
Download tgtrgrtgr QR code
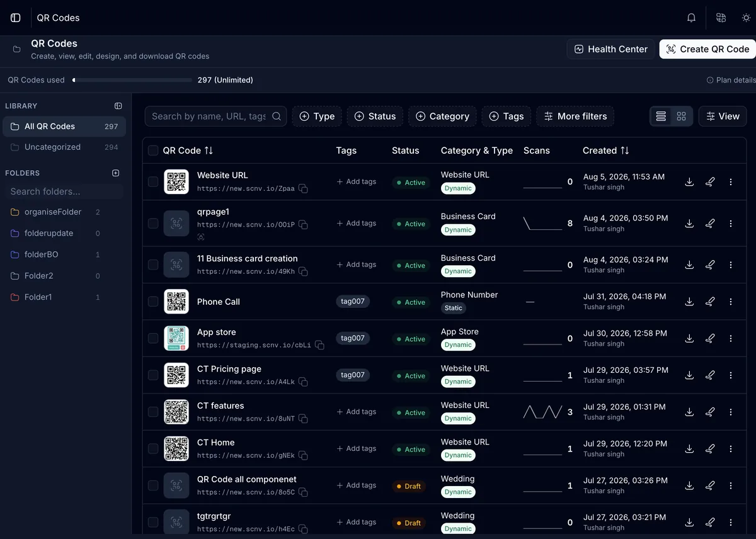coord(689,522)
